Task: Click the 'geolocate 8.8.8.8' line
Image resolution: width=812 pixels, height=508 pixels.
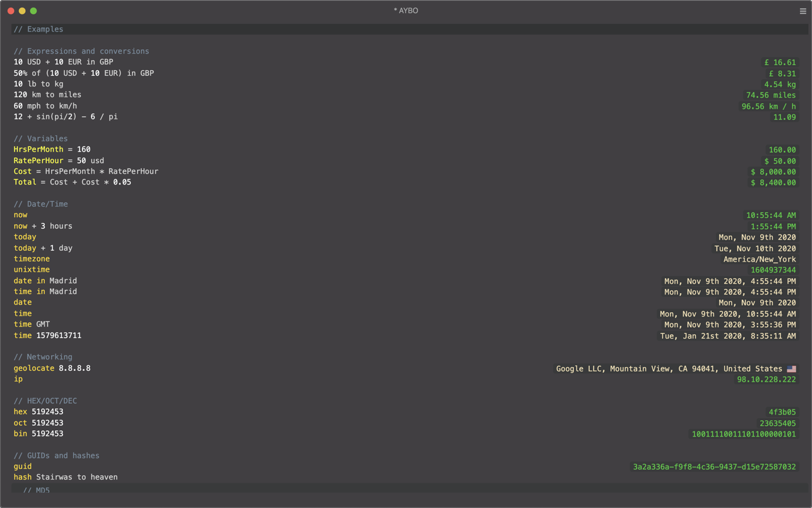Action: (52, 368)
